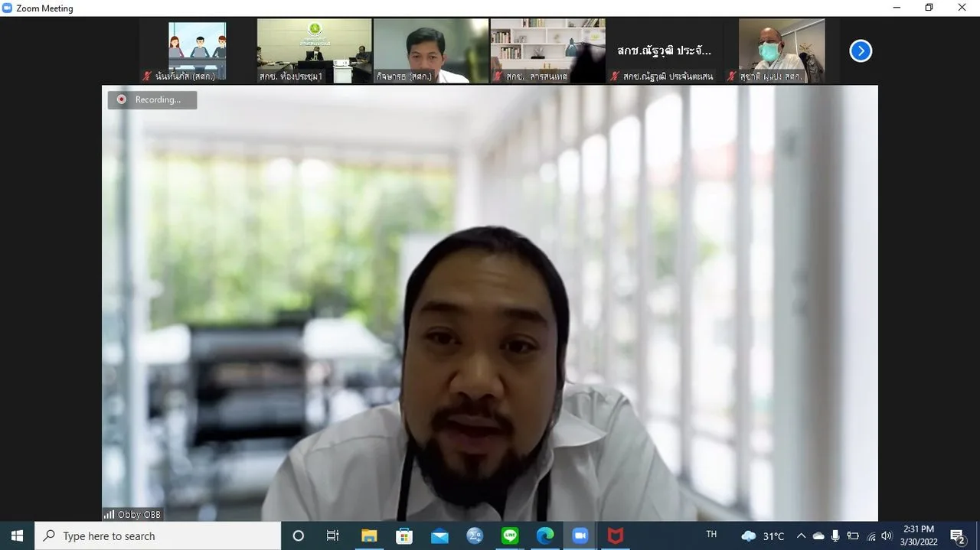This screenshot has width=980, height=550.
Task: Click the Recording indicator
Action: click(152, 99)
